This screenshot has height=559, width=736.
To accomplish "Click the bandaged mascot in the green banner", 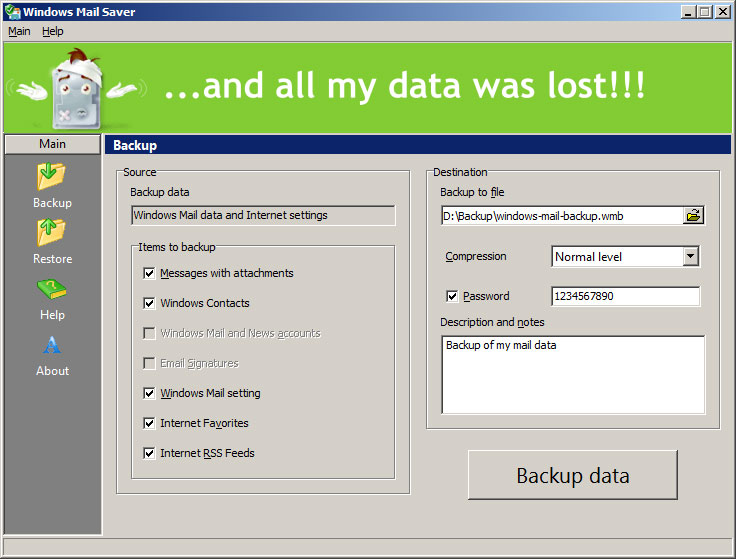I will [77, 88].
